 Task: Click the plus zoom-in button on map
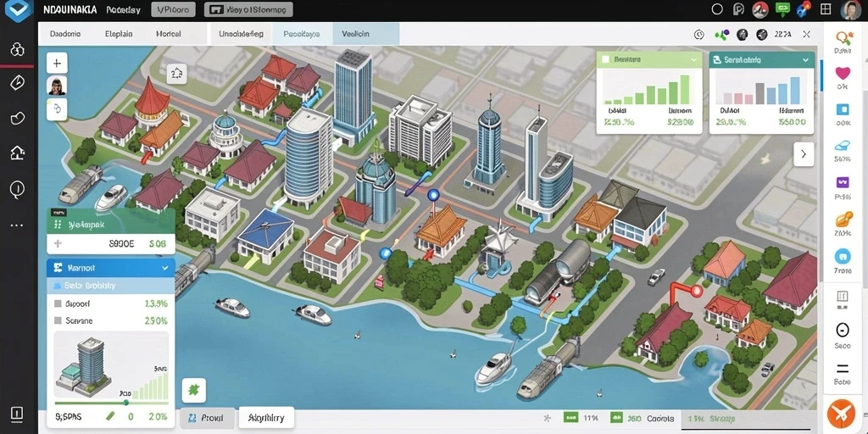(57, 63)
